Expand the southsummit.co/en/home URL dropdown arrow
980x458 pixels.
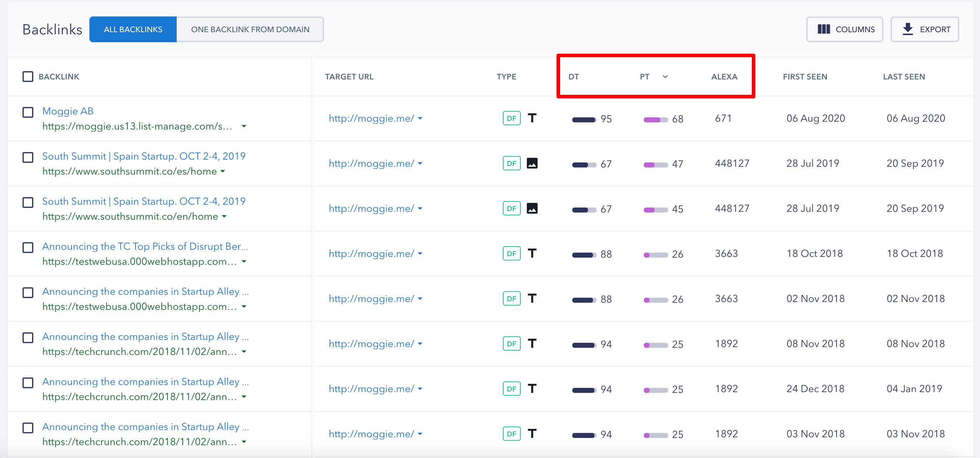click(225, 216)
